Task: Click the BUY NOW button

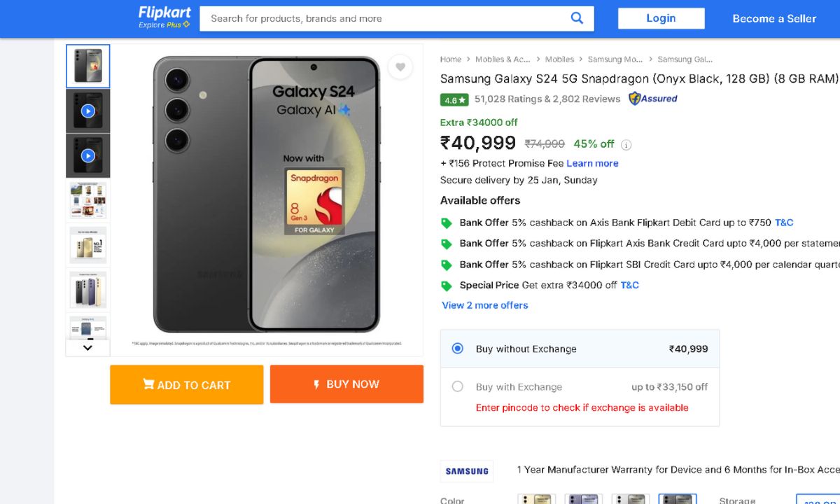Action: point(346,384)
